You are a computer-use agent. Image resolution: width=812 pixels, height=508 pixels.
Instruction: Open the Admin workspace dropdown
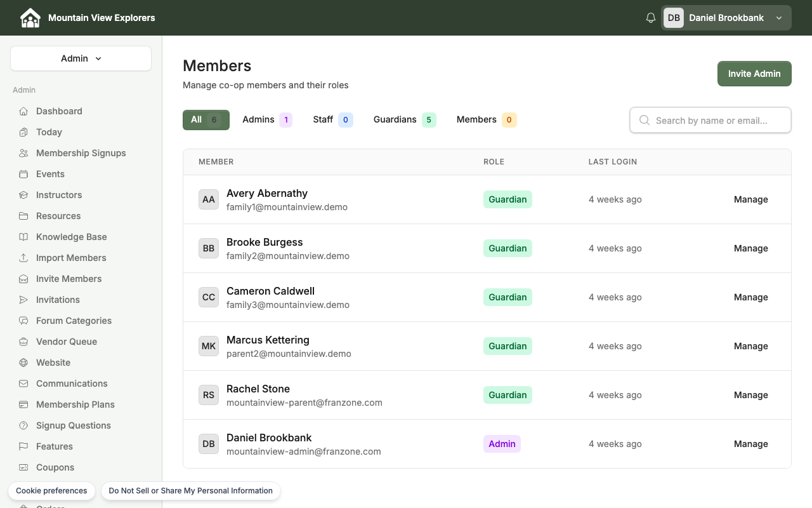[81, 58]
